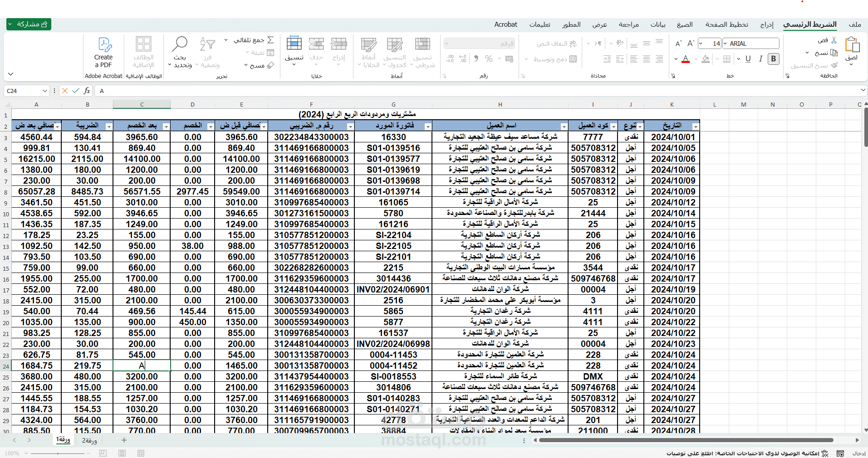This screenshot has width=868, height=458.
Task: Click the new sheet plus button
Action: (124, 440)
